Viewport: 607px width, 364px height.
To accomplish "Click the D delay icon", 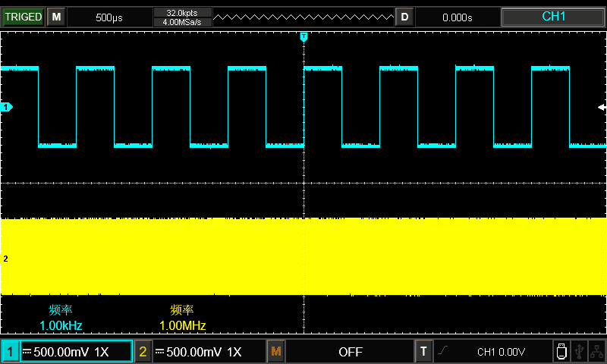I will click(x=404, y=17).
